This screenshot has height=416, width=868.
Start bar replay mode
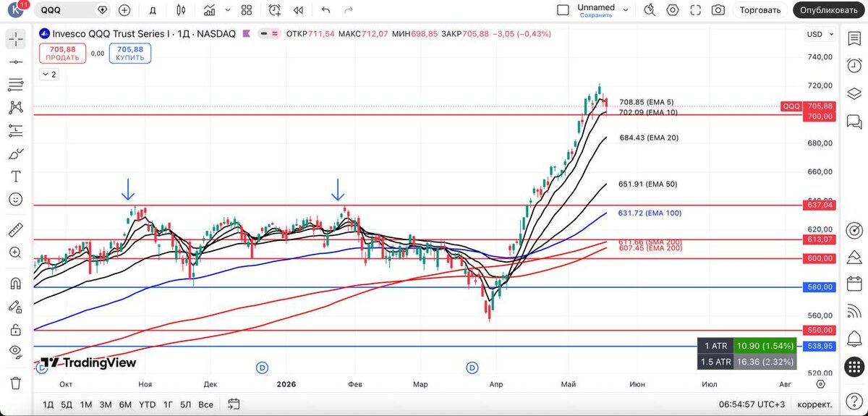[298, 10]
